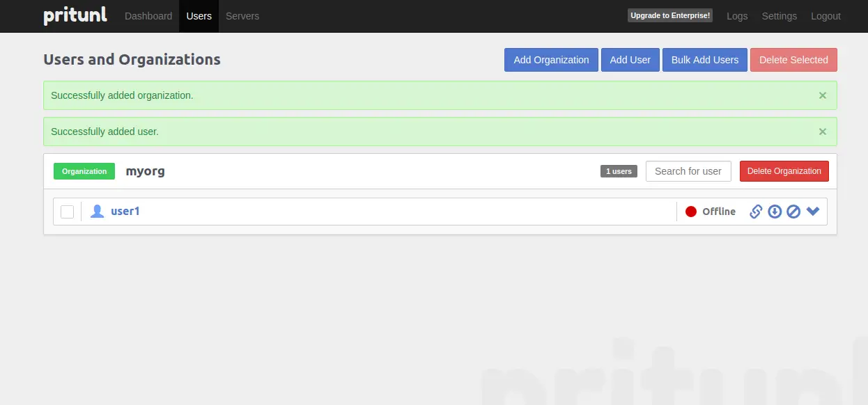Viewport: 868px width, 405px height.
Task: Click the '1 users' count badge
Action: tap(619, 171)
